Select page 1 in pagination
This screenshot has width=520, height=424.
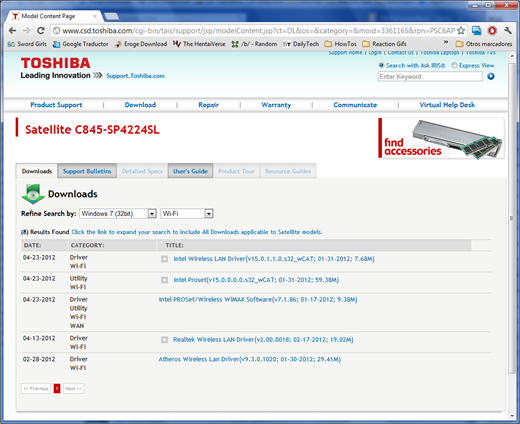point(57,389)
